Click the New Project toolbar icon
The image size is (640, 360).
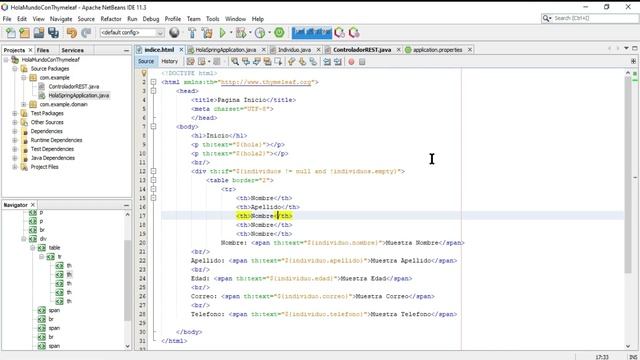(24, 33)
